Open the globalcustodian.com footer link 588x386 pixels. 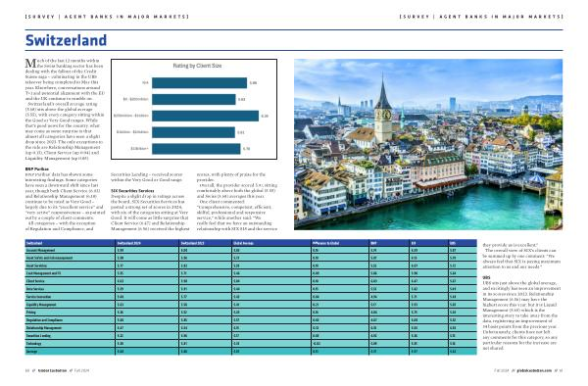pyautogui.click(x=534, y=370)
